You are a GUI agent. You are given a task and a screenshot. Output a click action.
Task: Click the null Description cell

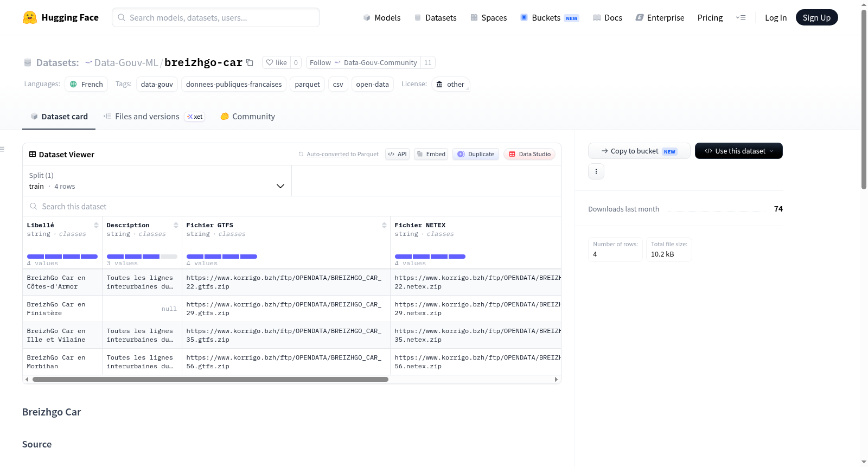(x=142, y=309)
